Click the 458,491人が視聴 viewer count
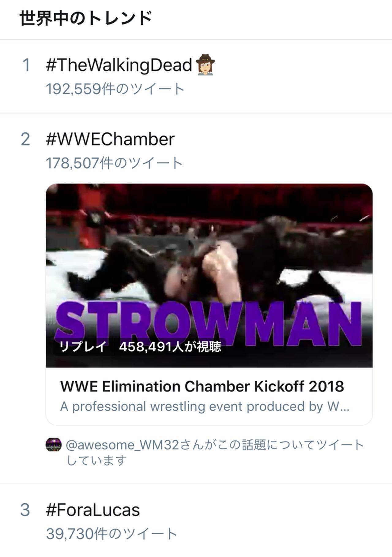This screenshot has width=392, height=557. [x=170, y=347]
